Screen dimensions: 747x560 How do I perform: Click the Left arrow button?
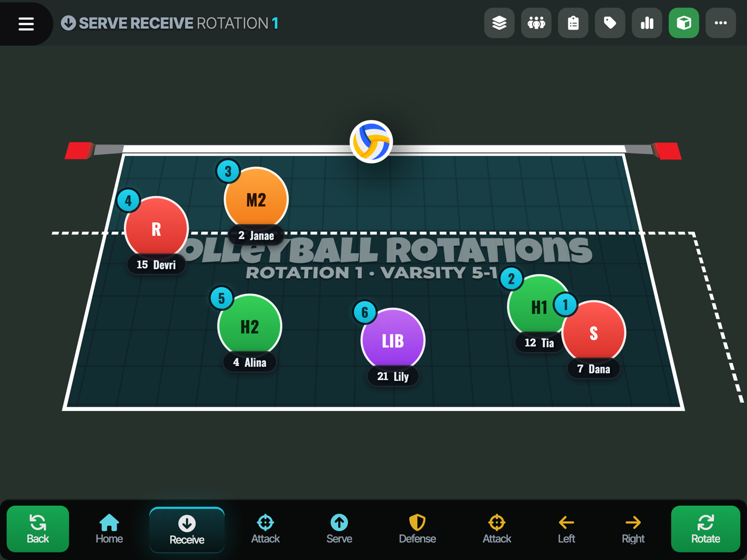[566, 529]
